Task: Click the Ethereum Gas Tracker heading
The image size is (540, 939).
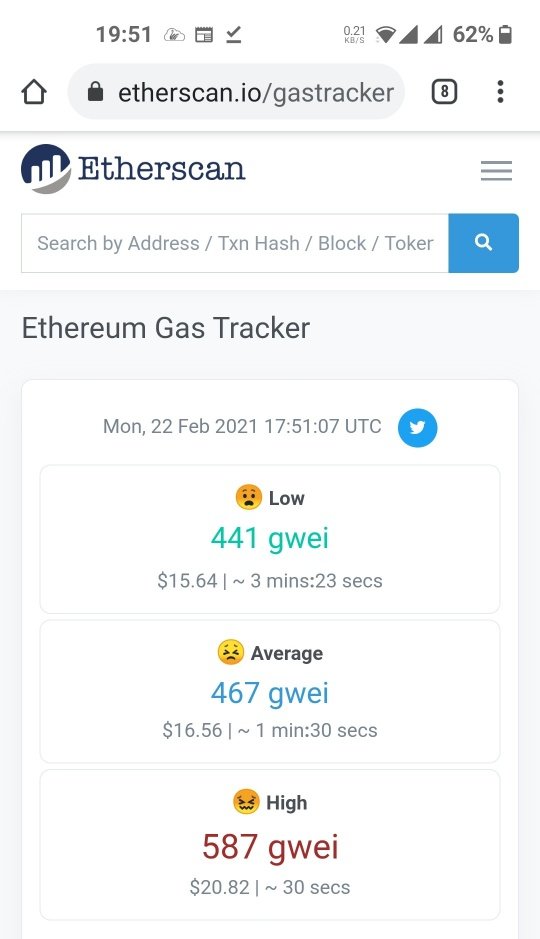Action: tap(166, 328)
